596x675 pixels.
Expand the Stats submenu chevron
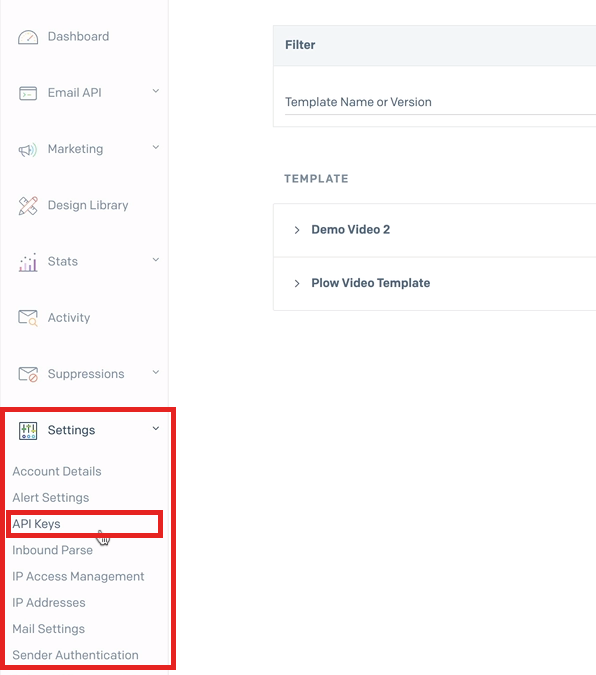tap(156, 260)
